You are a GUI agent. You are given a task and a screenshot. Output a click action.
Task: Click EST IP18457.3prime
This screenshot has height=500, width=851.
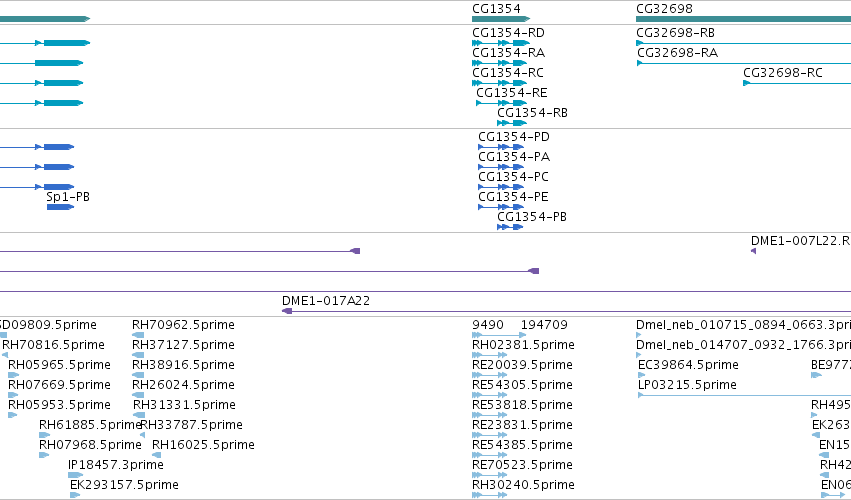coord(116,465)
